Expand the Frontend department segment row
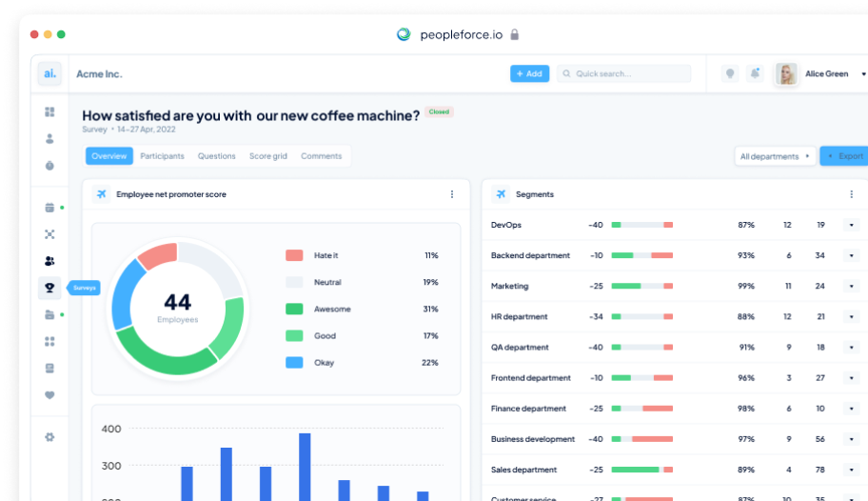This screenshot has width=868, height=501. 852,378
